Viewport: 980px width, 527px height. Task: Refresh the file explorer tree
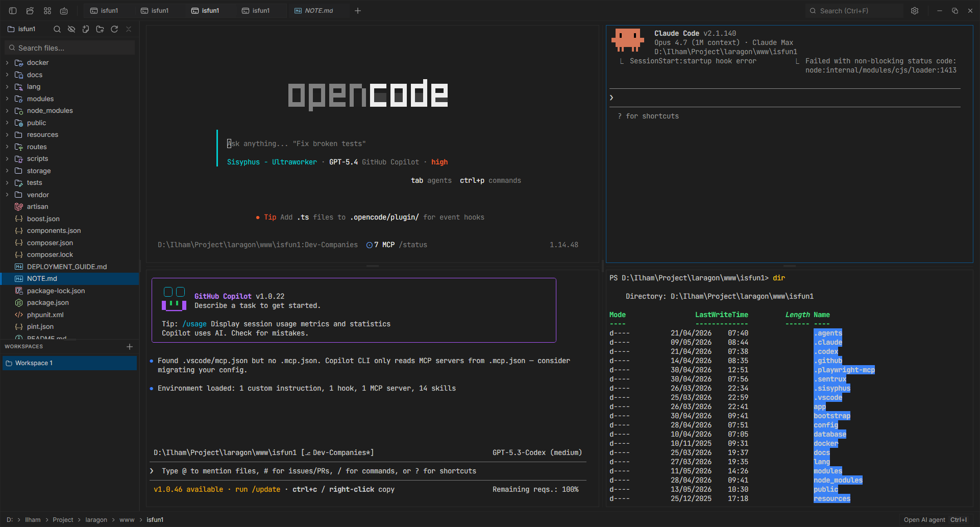pos(114,29)
